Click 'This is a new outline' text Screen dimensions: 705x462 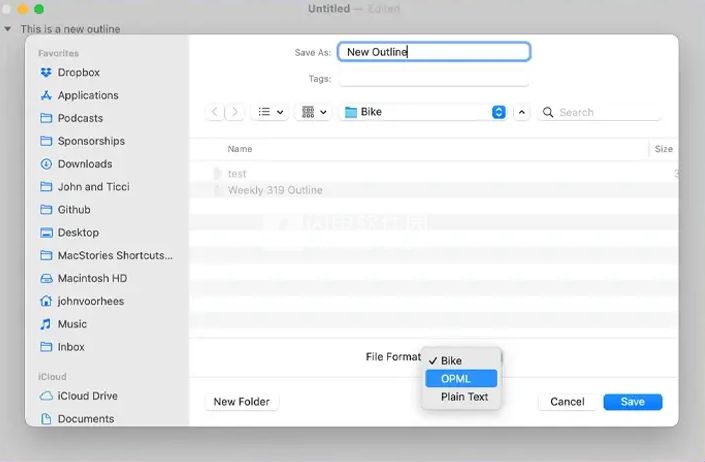click(x=71, y=29)
